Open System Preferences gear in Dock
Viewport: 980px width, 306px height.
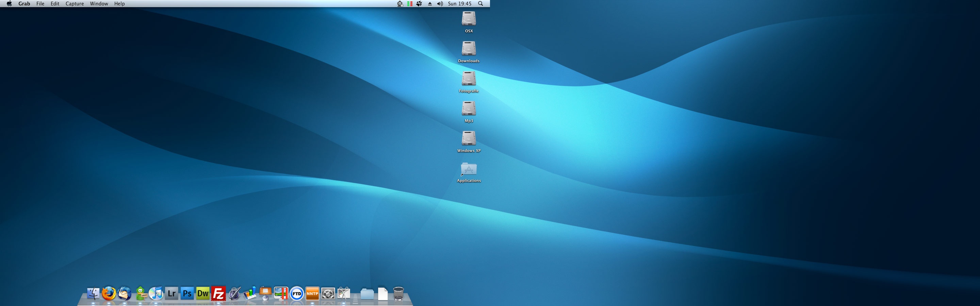328,293
